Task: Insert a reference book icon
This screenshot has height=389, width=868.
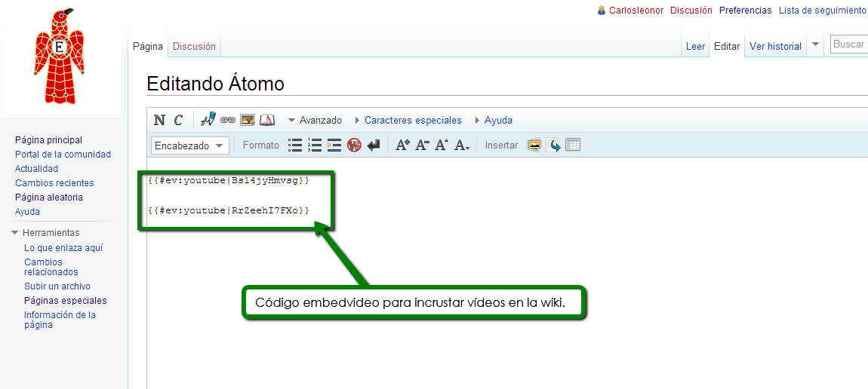Action: [267, 120]
